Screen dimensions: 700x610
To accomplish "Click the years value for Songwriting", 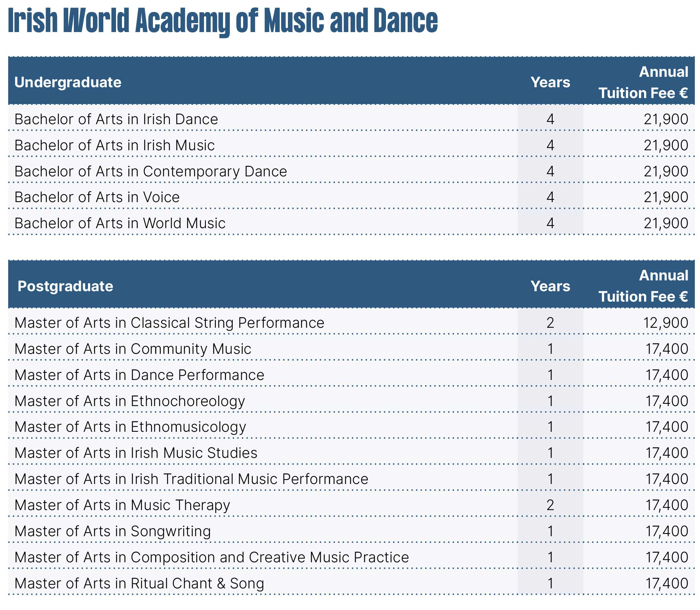I will click(550, 531).
